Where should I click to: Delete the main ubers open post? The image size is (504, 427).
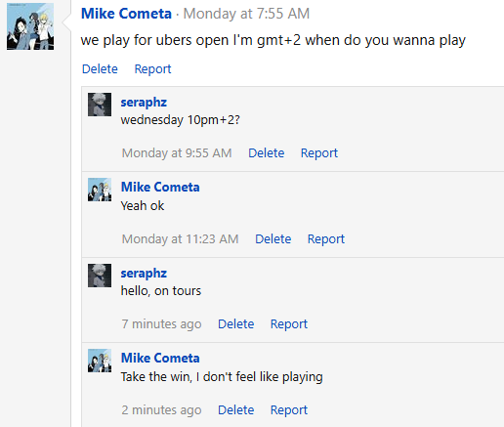click(100, 69)
